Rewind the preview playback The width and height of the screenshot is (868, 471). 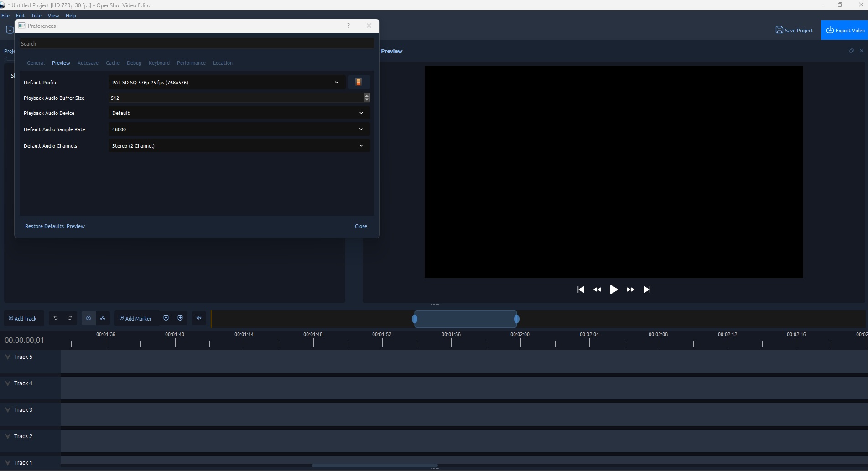(597, 290)
